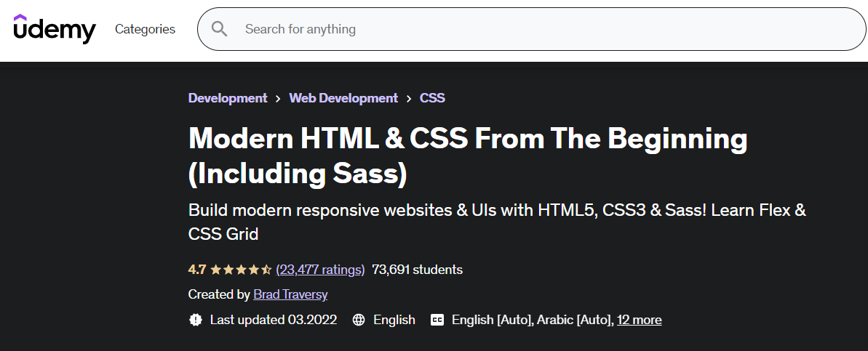Image resolution: width=868 pixels, height=351 pixels.
Task: Click the last updated badge icon
Action: click(196, 320)
